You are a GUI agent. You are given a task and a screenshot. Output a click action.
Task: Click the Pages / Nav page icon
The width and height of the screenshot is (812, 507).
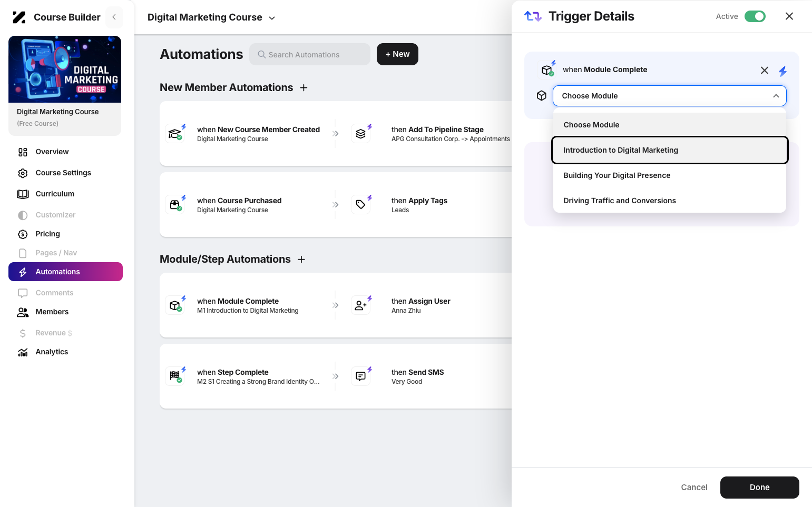[23, 253]
